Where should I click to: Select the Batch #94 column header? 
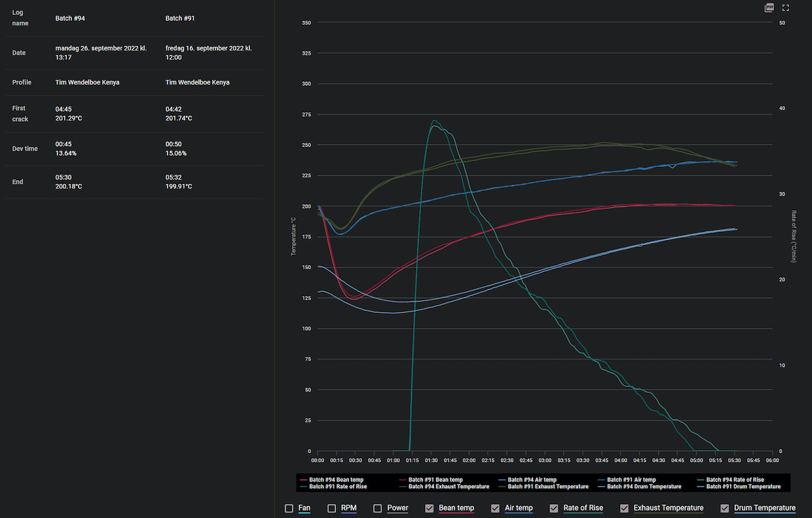coord(70,18)
